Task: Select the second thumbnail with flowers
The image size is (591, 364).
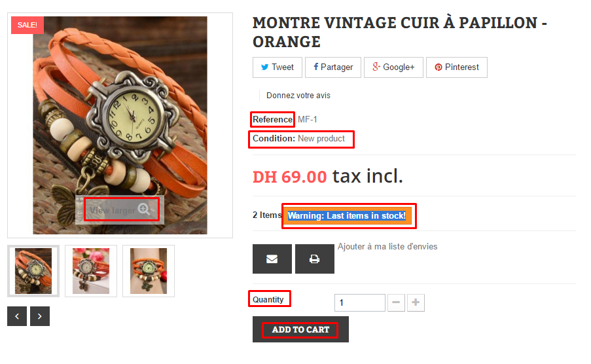Action: click(91, 271)
